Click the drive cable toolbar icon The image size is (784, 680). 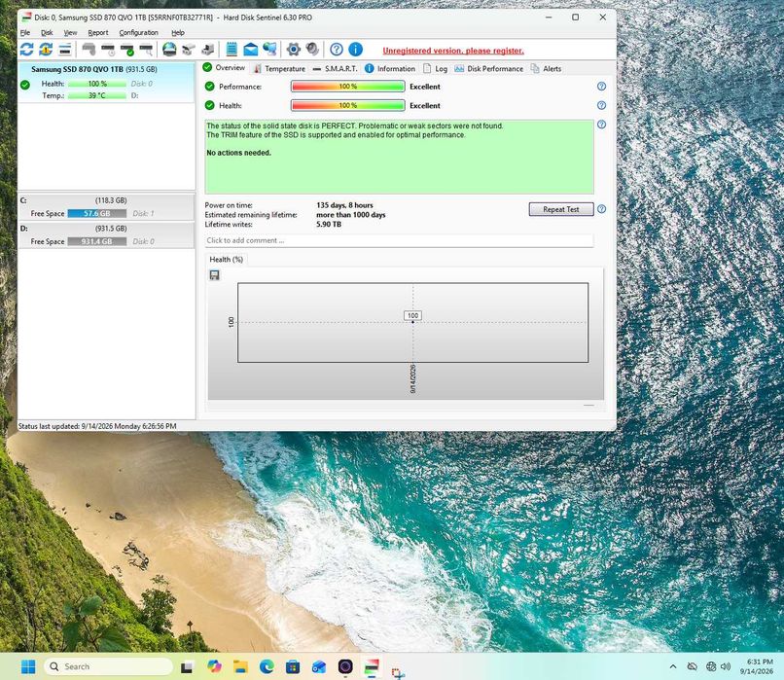(189, 49)
